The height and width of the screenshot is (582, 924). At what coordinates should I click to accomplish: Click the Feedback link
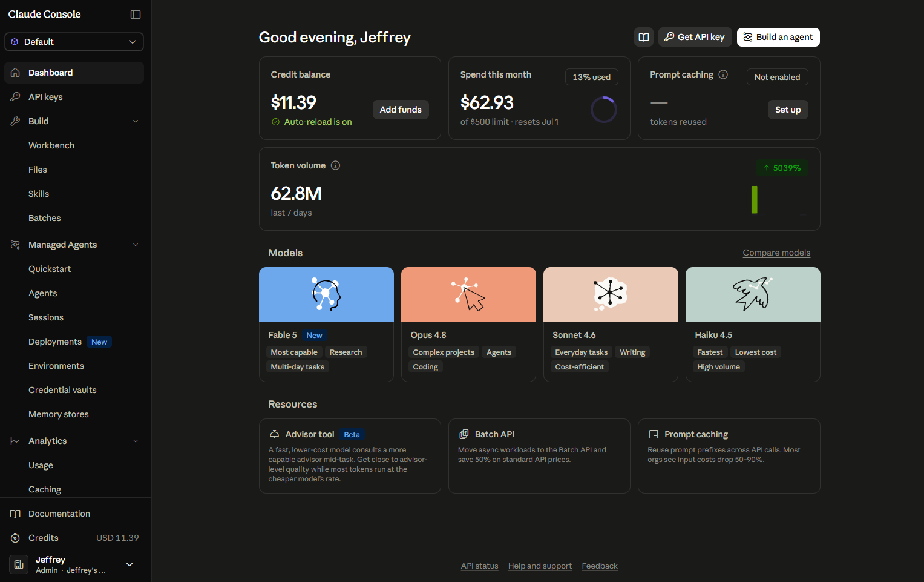click(600, 566)
